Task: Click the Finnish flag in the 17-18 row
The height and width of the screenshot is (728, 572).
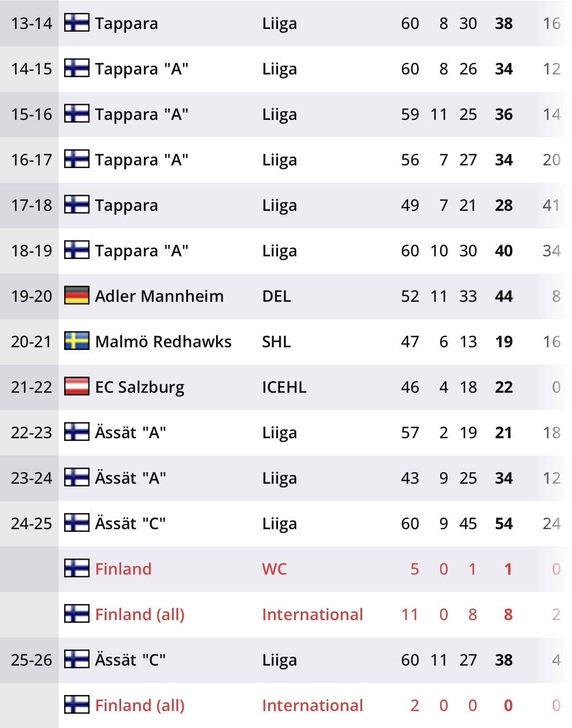Action: [x=77, y=205]
